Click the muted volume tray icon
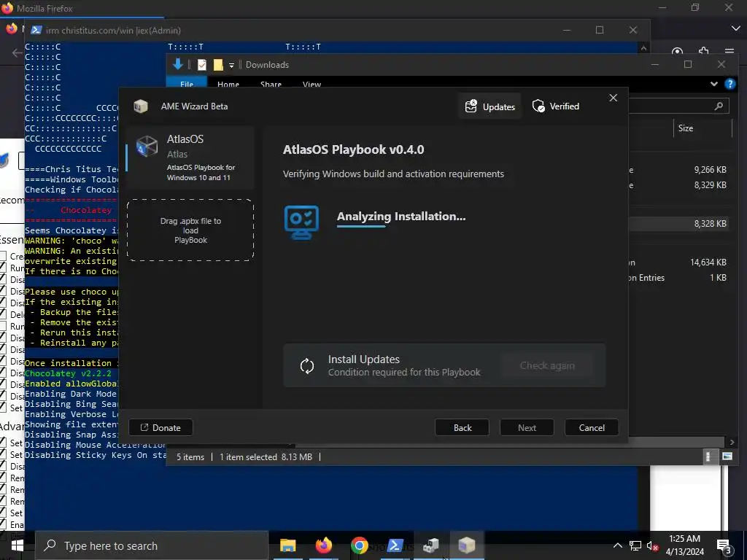 tap(652, 546)
